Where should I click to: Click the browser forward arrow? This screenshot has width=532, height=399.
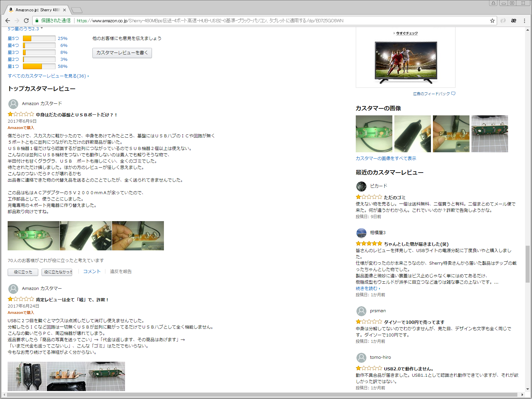(x=17, y=21)
